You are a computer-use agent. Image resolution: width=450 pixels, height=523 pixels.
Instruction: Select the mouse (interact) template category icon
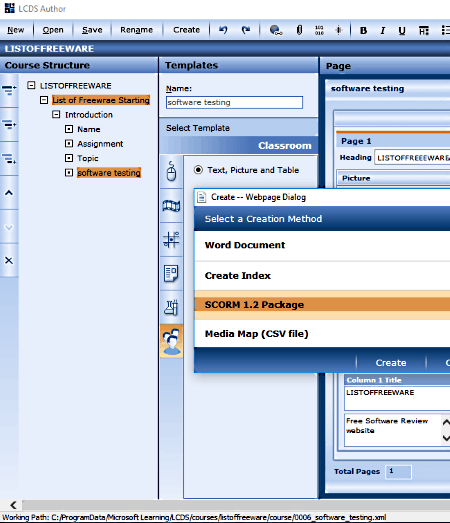[x=171, y=171]
